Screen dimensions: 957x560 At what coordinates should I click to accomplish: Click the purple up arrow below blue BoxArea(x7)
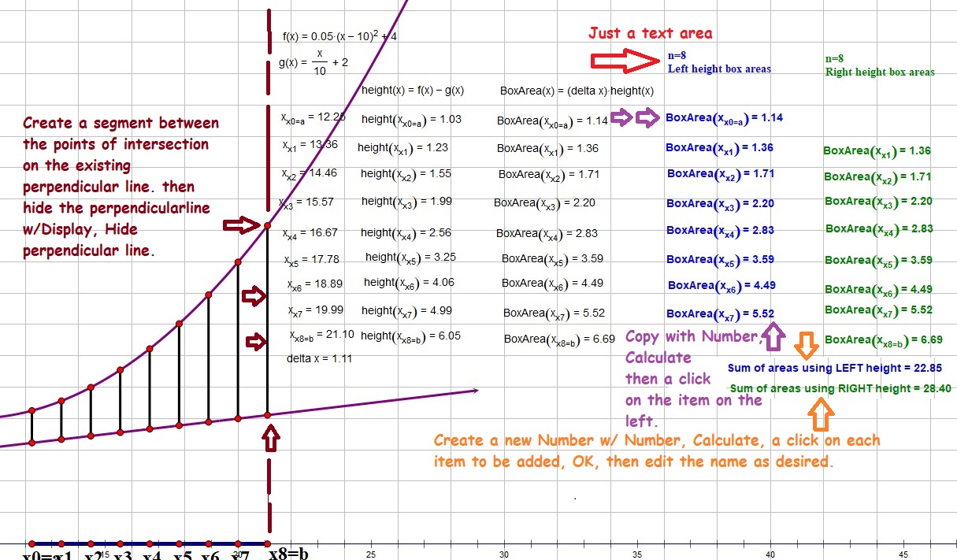tap(772, 336)
